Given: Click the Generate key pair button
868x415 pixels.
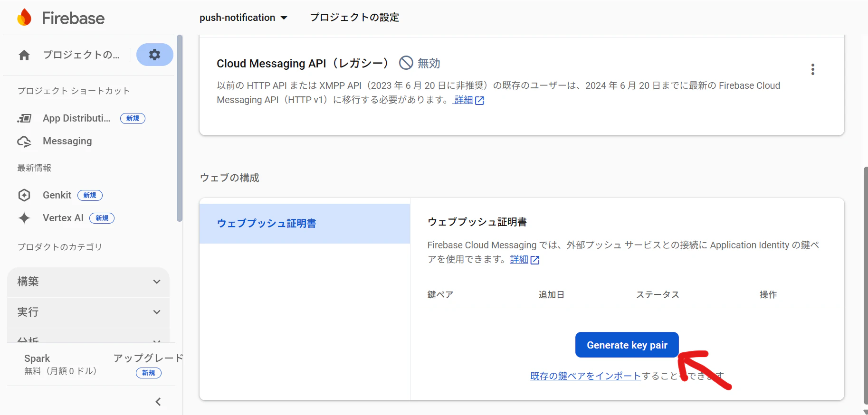Looking at the screenshot, I should (x=627, y=345).
